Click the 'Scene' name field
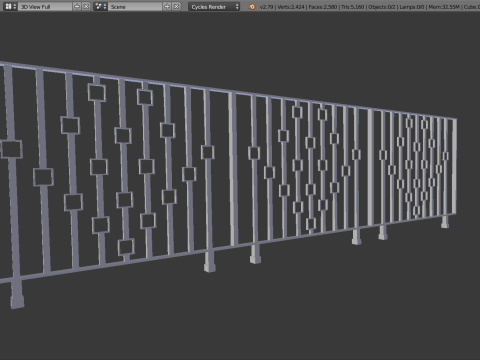This screenshot has height=360, width=480. (x=135, y=6)
